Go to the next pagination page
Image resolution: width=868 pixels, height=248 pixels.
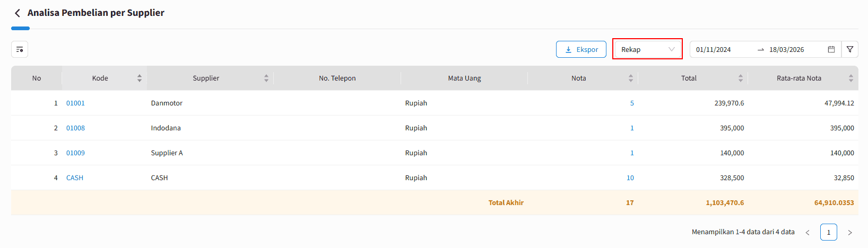[850, 233]
